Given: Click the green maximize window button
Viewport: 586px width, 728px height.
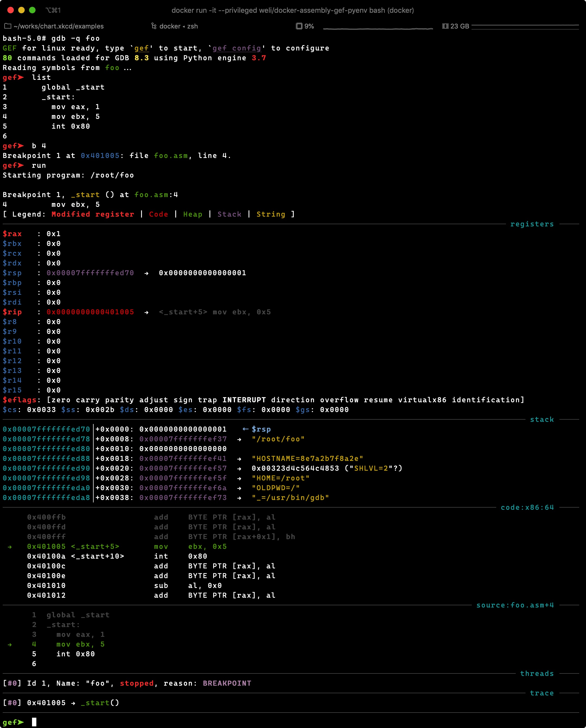Looking at the screenshot, I should pyautogui.click(x=32, y=10).
